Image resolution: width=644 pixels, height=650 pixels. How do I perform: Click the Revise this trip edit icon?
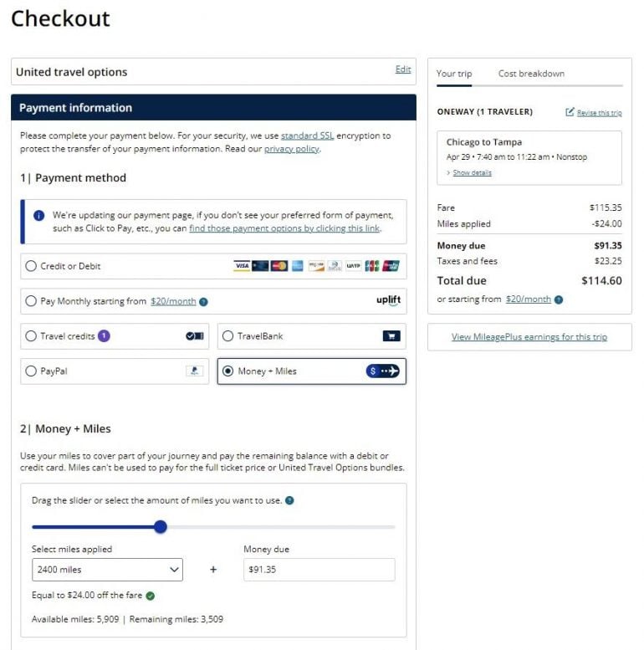click(x=570, y=112)
